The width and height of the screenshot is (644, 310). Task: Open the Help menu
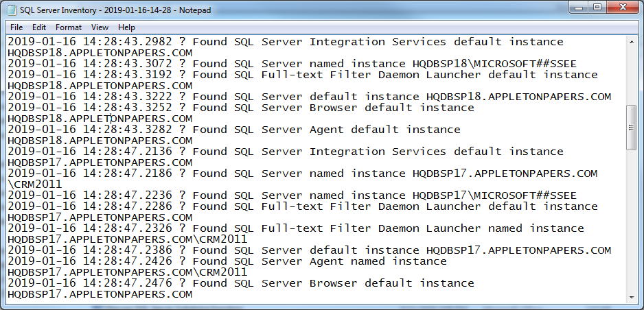(x=126, y=27)
